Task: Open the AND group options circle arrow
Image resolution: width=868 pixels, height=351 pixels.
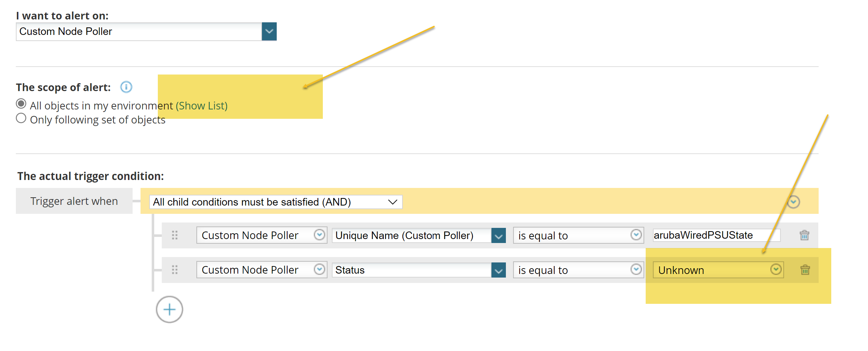Action: pos(793,202)
